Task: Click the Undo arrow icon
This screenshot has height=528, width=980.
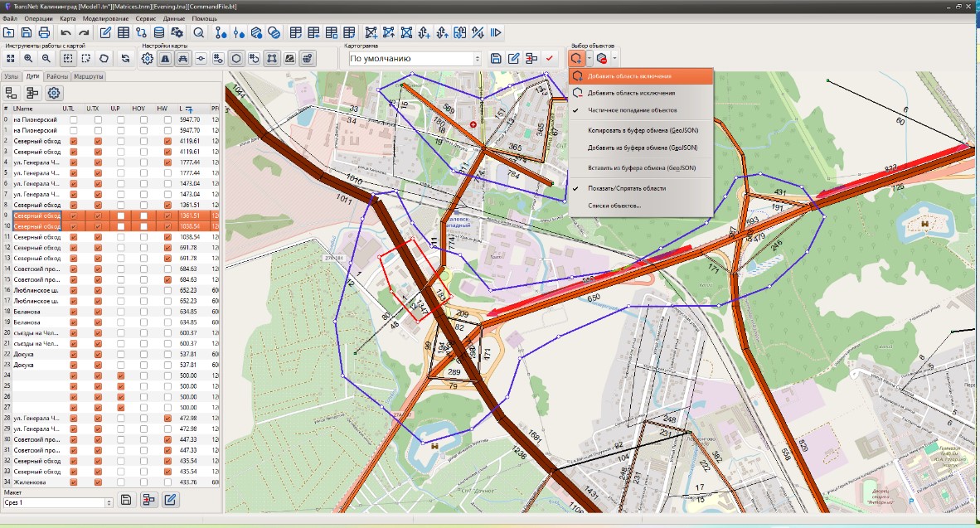Action: pos(65,32)
